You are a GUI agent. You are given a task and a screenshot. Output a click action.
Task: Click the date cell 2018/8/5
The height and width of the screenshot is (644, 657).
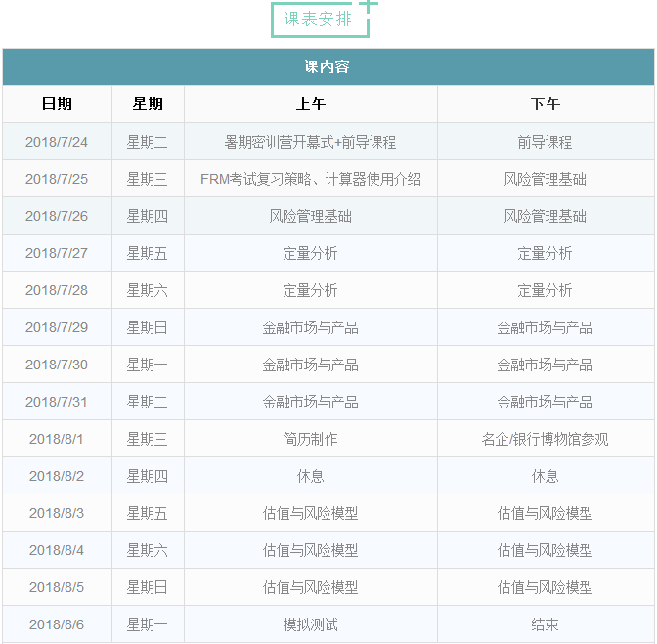coord(57,587)
